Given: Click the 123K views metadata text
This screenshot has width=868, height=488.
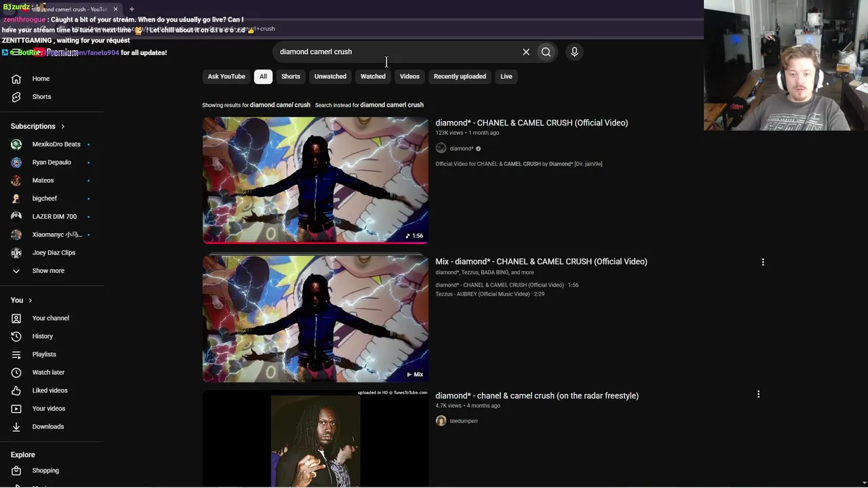Looking at the screenshot, I should pyautogui.click(x=449, y=133).
